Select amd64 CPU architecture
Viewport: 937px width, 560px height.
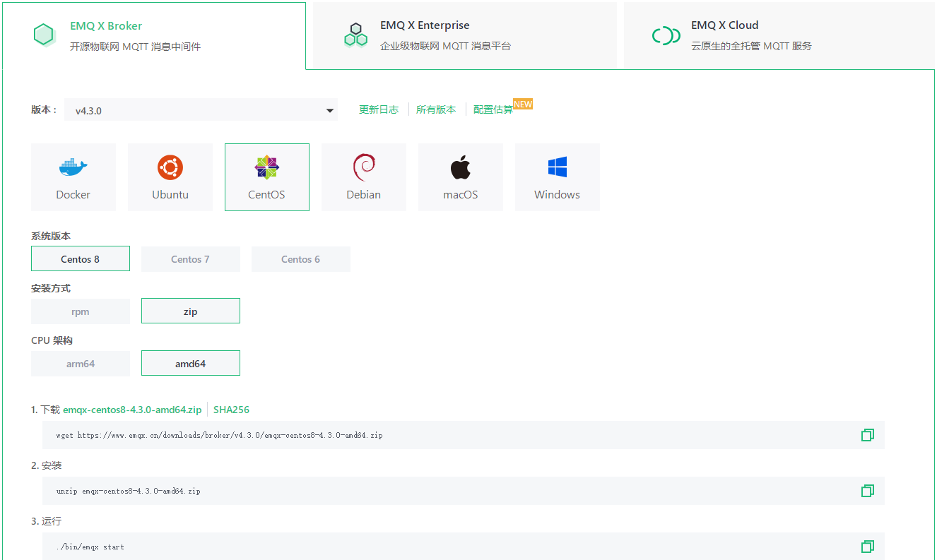pyautogui.click(x=191, y=364)
